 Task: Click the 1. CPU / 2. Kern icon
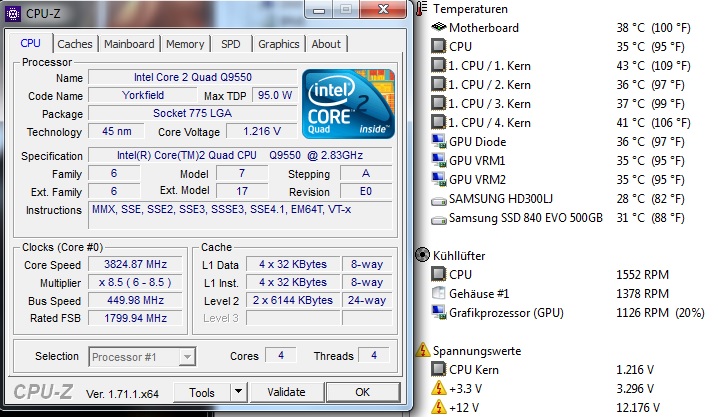tap(439, 84)
